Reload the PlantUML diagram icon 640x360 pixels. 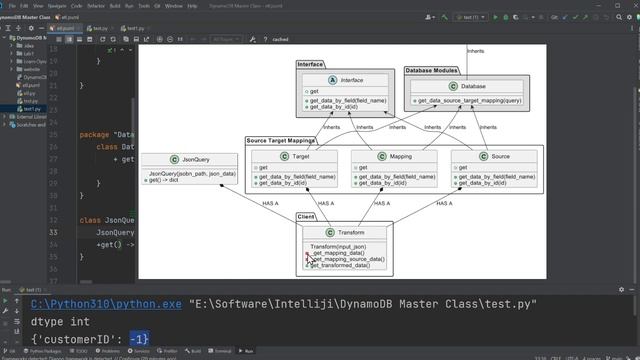(x=102, y=39)
